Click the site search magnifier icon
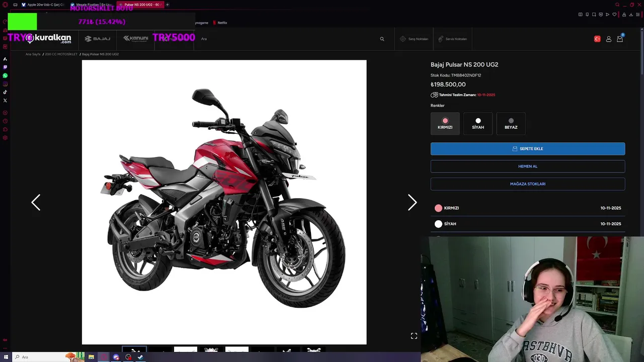The height and width of the screenshot is (362, 644). (382, 39)
